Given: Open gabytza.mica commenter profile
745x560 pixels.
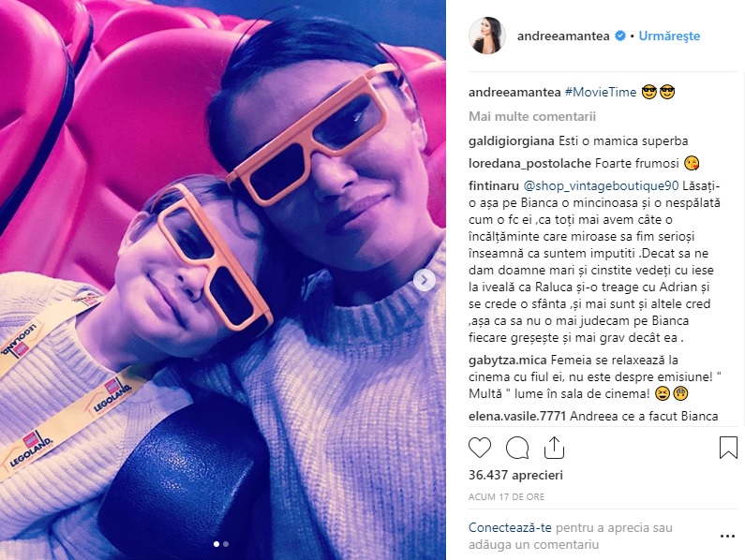Looking at the screenshot, I should [x=505, y=360].
